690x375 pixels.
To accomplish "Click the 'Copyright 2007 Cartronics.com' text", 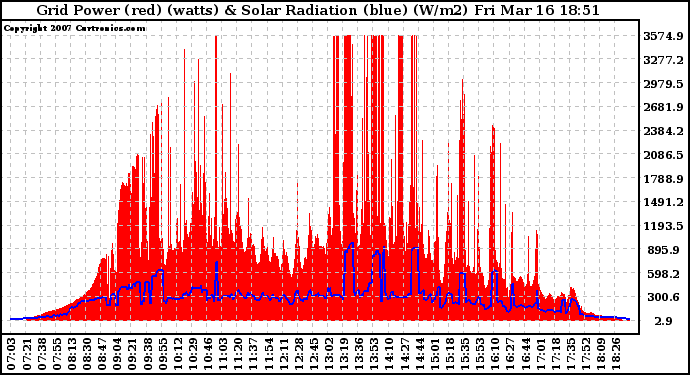I will click(74, 28).
